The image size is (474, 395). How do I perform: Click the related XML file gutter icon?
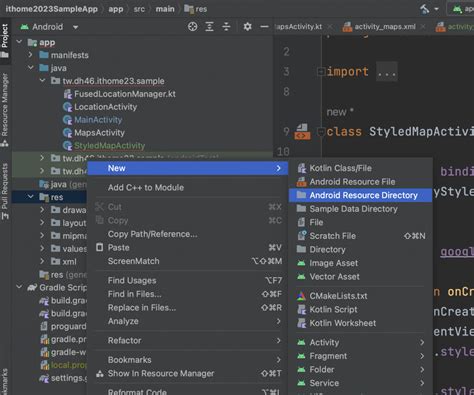[302, 132]
